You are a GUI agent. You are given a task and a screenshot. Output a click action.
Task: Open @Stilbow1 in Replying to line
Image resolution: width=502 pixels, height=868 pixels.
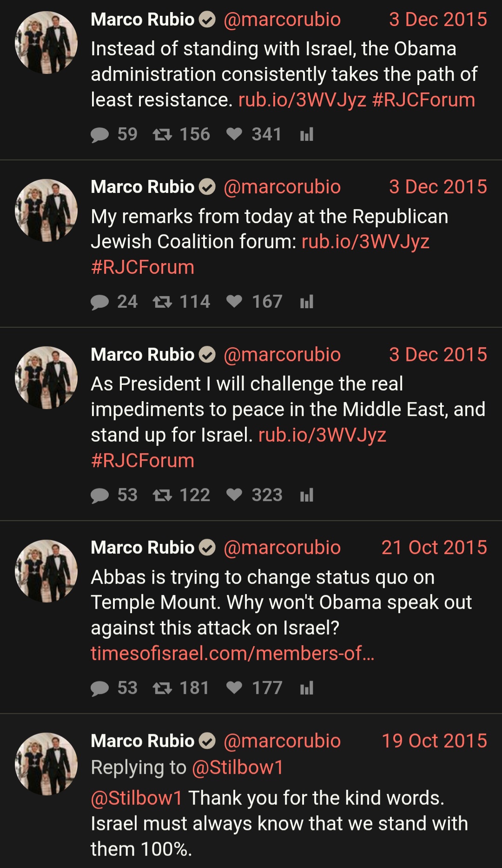pos(238,768)
